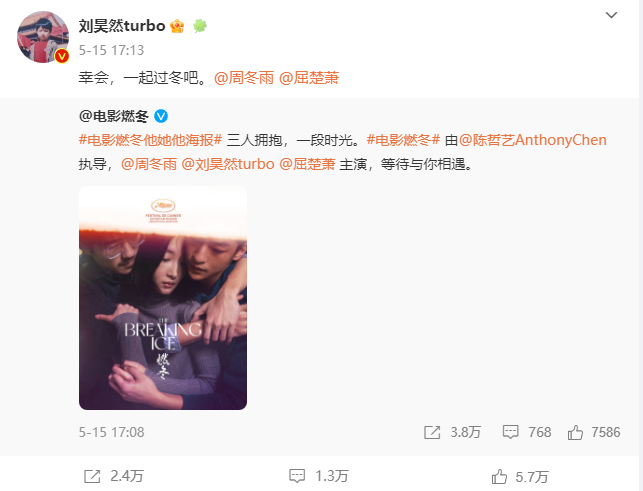Expand the post options chevron menu

[x=611, y=15]
